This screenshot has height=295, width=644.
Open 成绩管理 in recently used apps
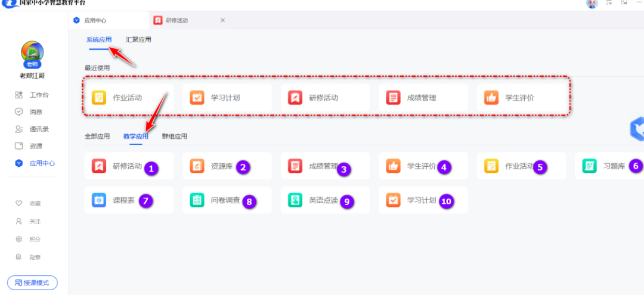point(423,98)
